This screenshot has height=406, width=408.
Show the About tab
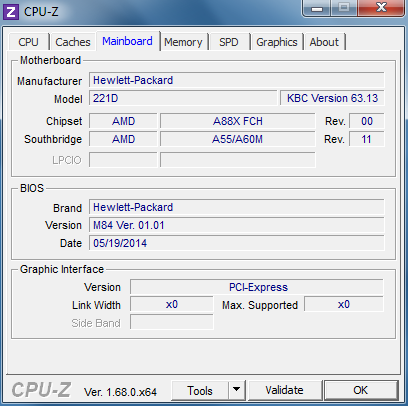324,42
